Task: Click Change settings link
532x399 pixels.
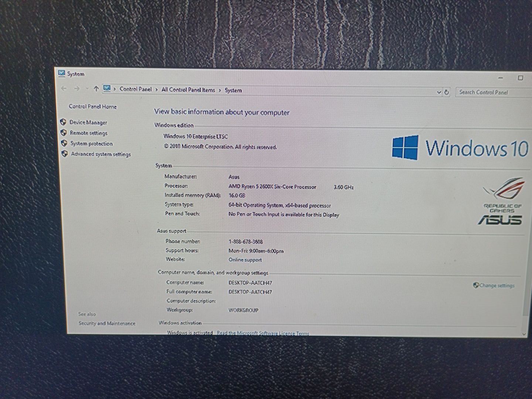Action: pyautogui.click(x=497, y=285)
